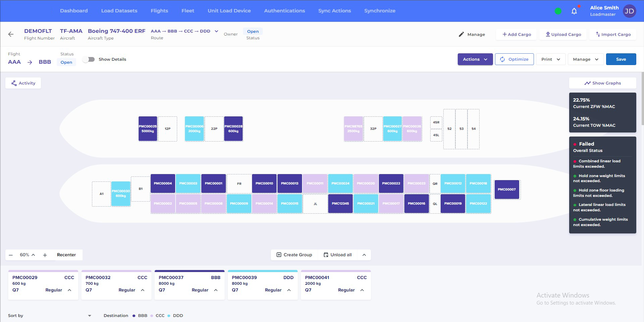The width and height of the screenshot is (644, 322).
Task: Zoom in with the plus icon
Action: (x=45, y=255)
